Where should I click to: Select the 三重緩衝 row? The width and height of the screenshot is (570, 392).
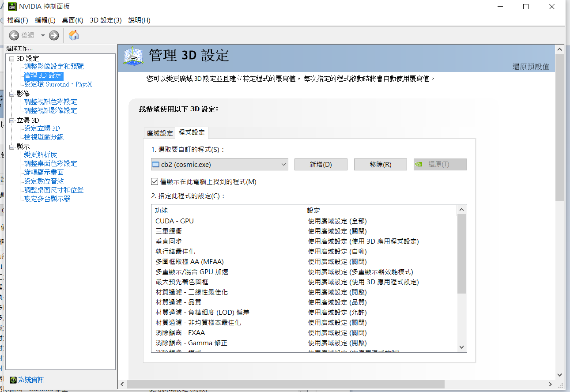pyautogui.click(x=305, y=231)
